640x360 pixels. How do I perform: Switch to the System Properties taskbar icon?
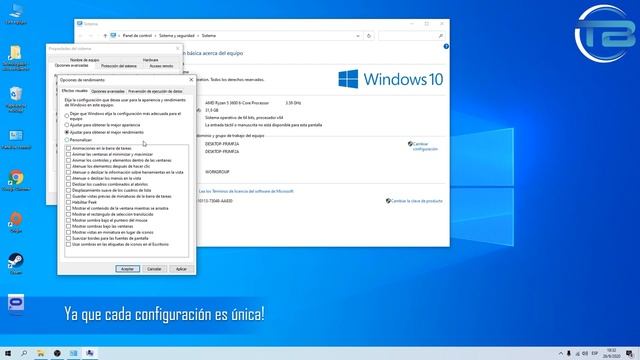pos(90,353)
